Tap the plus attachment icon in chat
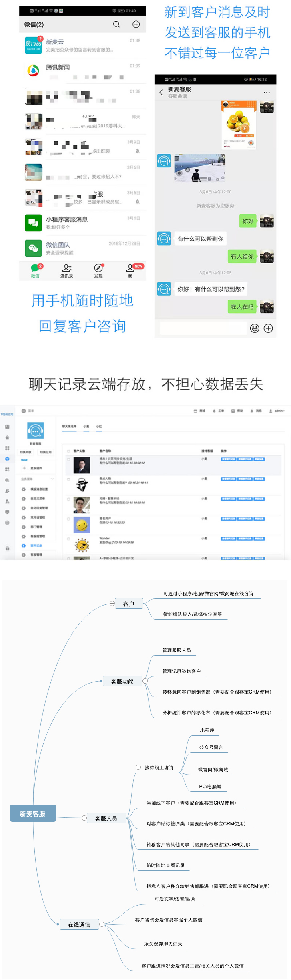The image size is (291, 980). pyautogui.click(x=268, y=328)
